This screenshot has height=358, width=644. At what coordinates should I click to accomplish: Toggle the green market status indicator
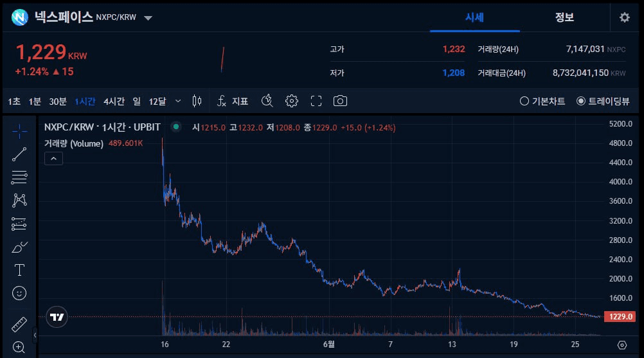coord(176,127)
